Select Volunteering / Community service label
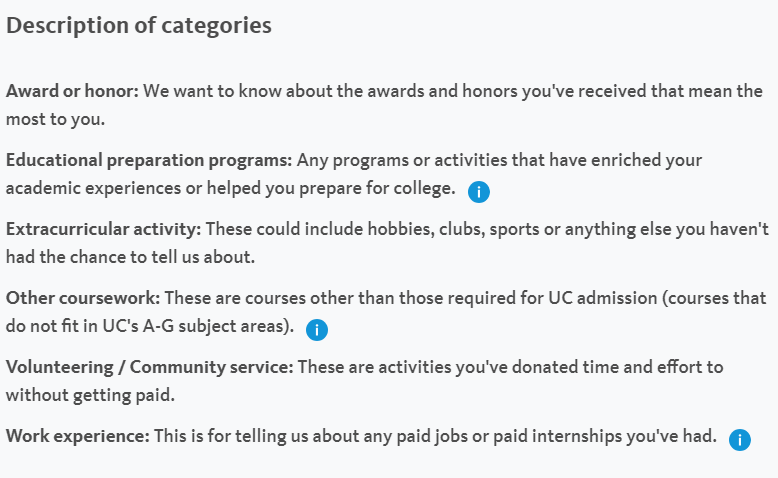Viewport: 778px width, 478px height. [150, 367]
